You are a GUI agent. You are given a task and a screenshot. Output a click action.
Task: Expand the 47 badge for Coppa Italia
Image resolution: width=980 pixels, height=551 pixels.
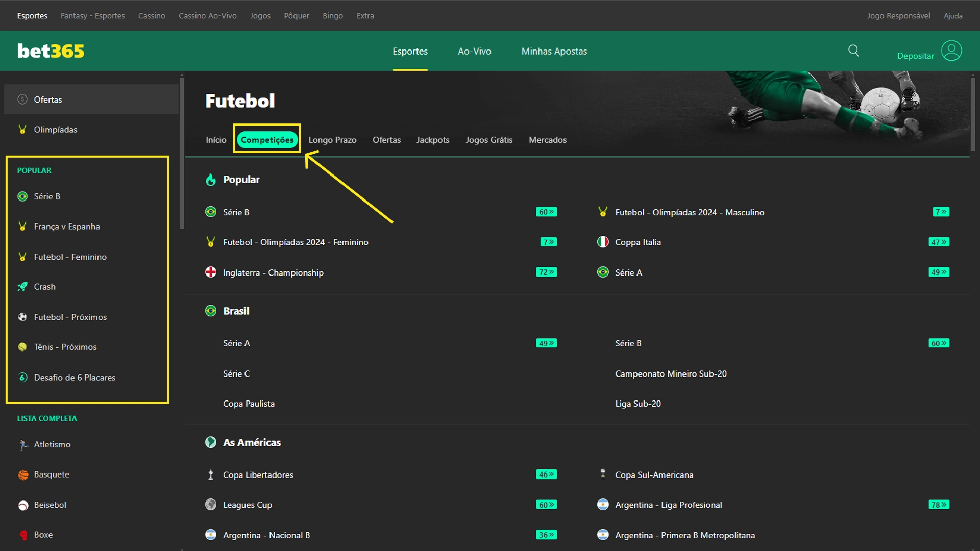tap(939, 242)
